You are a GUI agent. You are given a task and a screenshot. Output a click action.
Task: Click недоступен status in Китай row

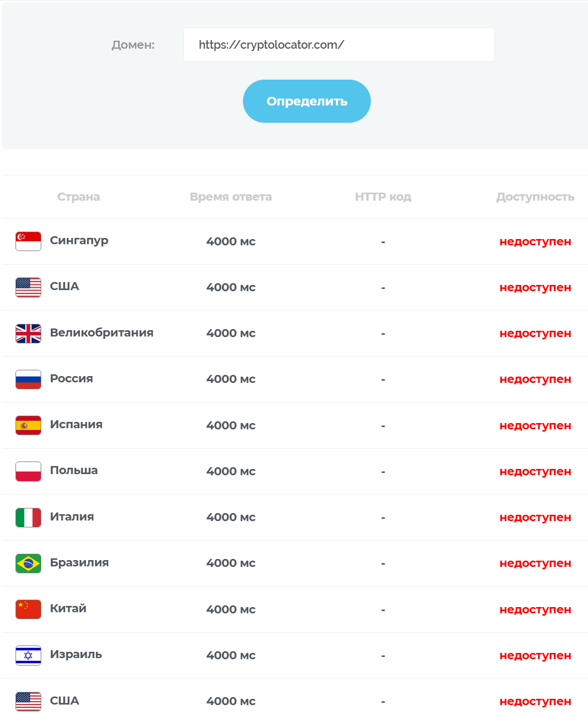point(535,609)
